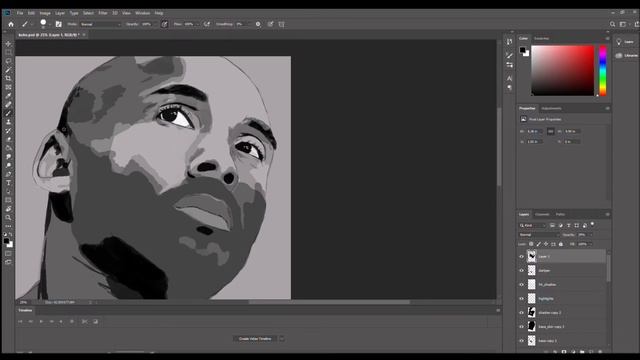The image size is (640, 360).
Task: Open the brush Mode dropdown
Action: [100, 24]
